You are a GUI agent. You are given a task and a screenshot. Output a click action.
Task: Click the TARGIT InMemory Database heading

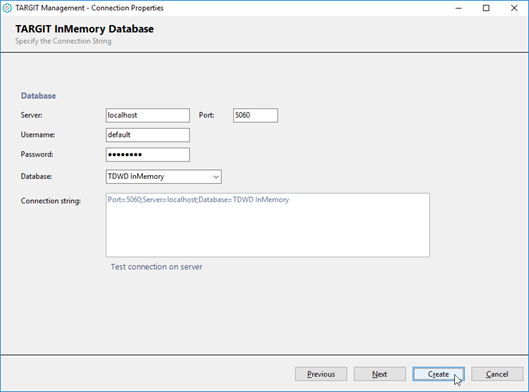(84, 29)
